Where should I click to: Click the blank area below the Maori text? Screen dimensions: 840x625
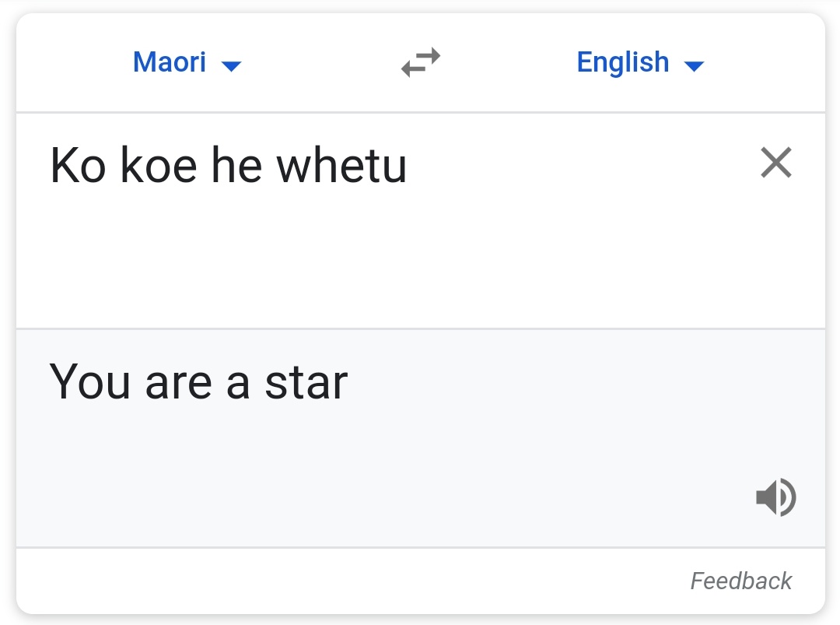[x=311, y=265]
